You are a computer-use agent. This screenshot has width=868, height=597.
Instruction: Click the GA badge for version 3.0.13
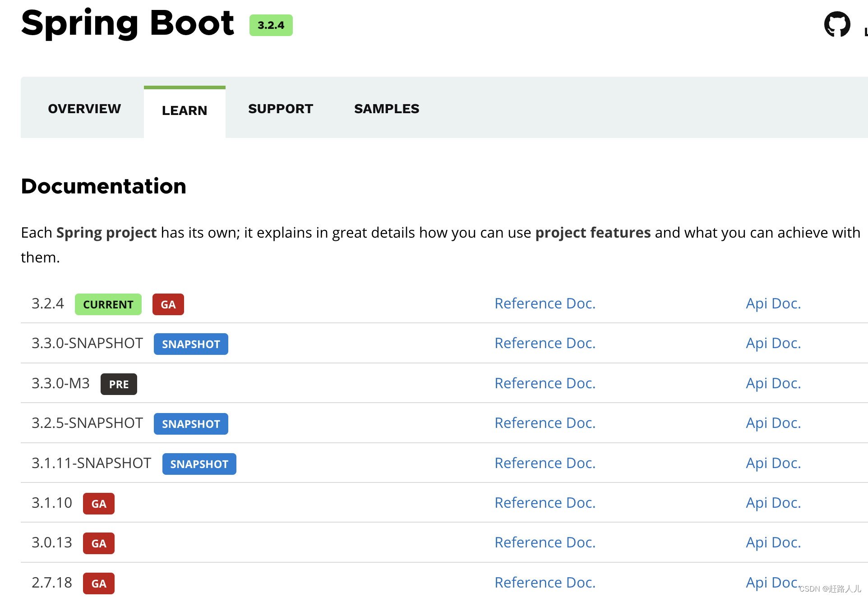click(98, 543)
